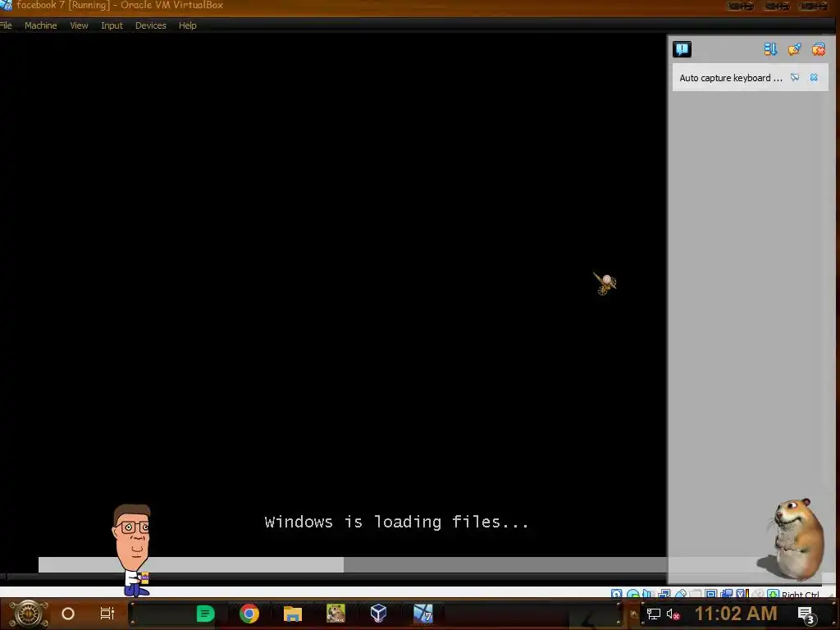Click the Windows is loading files progress bar

353,564
